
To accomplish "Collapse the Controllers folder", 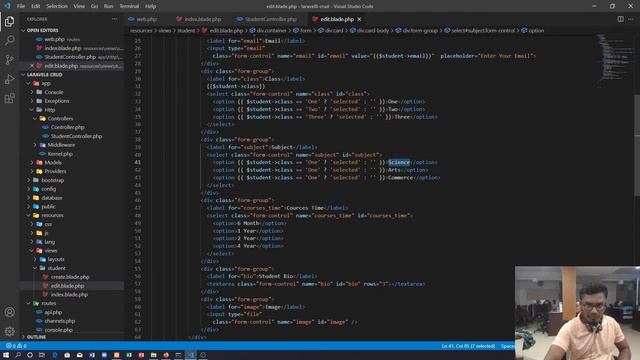I will [60, 118].
